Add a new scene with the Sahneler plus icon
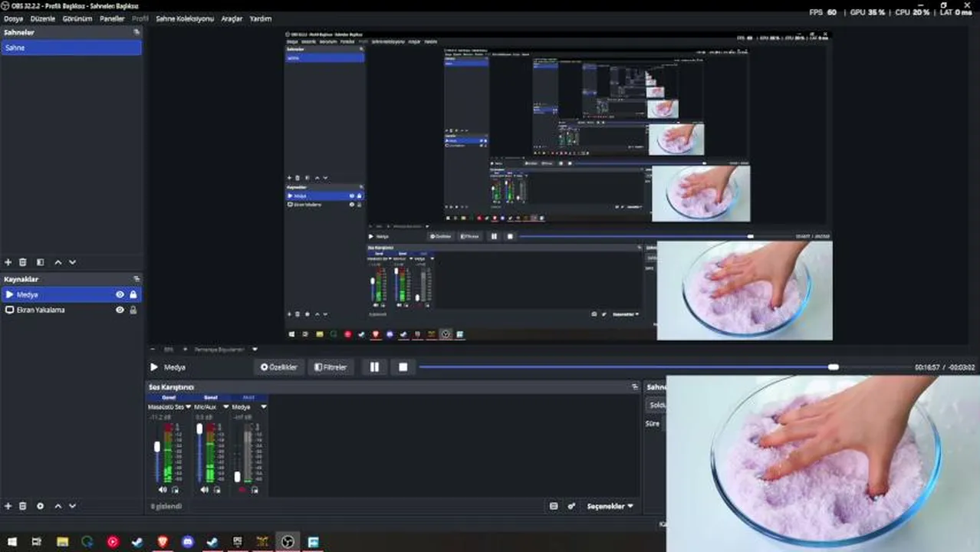980x552 pixels. click(8, 262)
